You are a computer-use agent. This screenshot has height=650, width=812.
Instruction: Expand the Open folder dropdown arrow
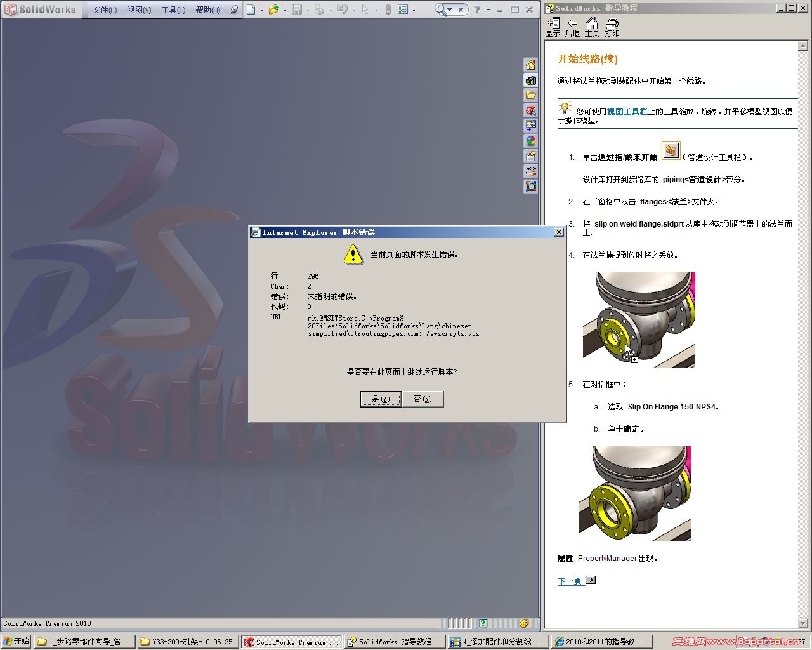[x=285, y=10]
